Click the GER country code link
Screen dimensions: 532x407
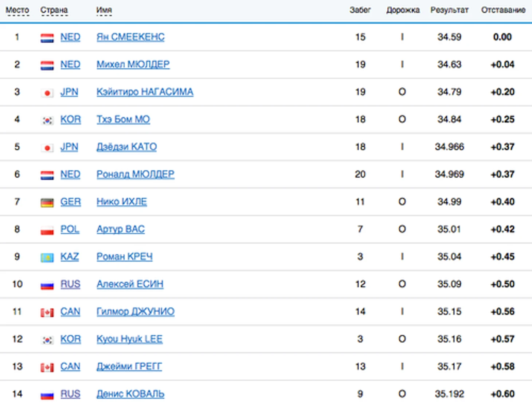(70, 202)
